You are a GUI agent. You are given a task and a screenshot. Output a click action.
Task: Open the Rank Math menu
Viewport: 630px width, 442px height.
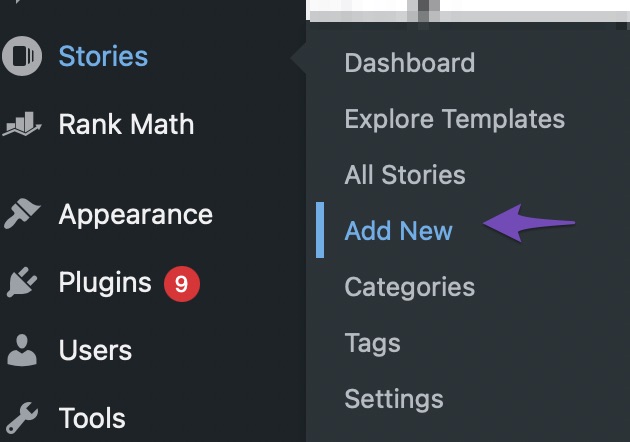tap(126, 124)
